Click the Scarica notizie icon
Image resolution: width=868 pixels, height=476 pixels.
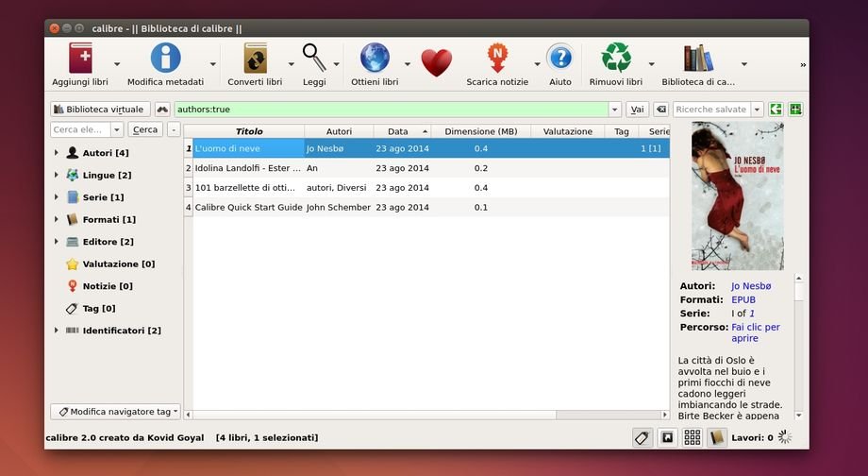pyautogui.click(x=497, y=59)
